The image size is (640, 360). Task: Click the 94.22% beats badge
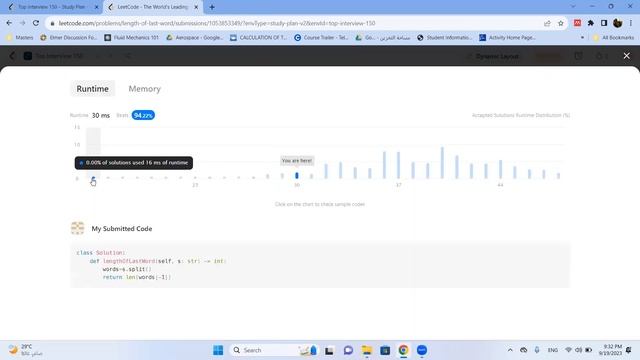click(x=143, y=116)
